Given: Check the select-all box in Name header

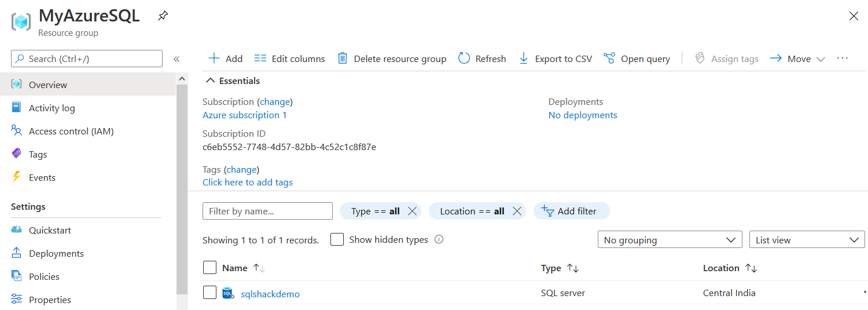Looking at the screenshot, I should [209, 268].
